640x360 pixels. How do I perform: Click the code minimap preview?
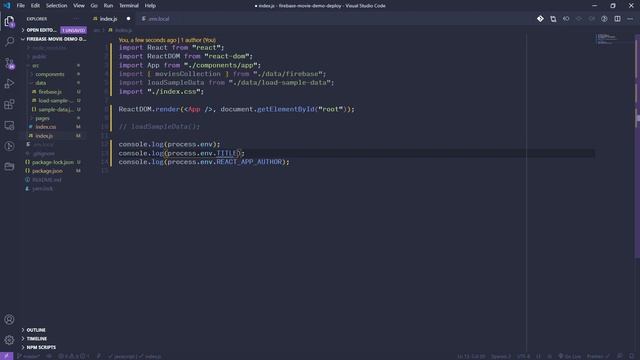[607, 40]
